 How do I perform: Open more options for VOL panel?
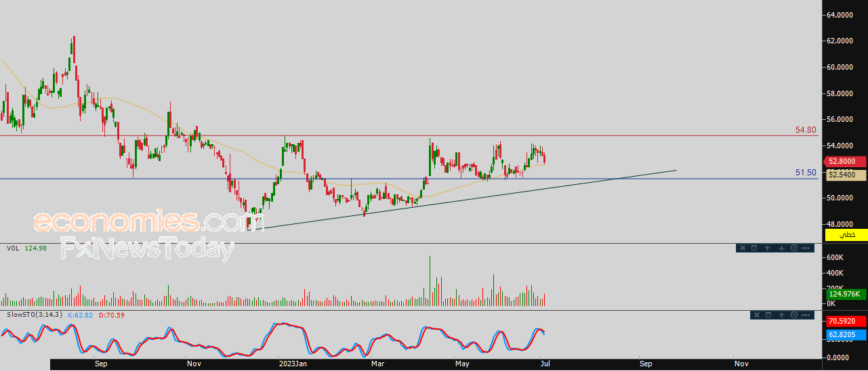(x=806, y=248)
